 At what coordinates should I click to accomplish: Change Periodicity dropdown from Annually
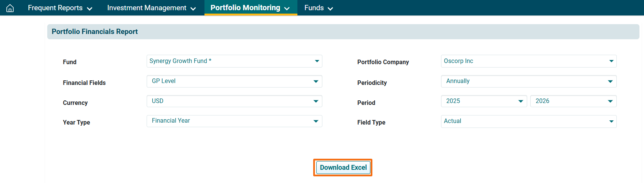point(528,81)
